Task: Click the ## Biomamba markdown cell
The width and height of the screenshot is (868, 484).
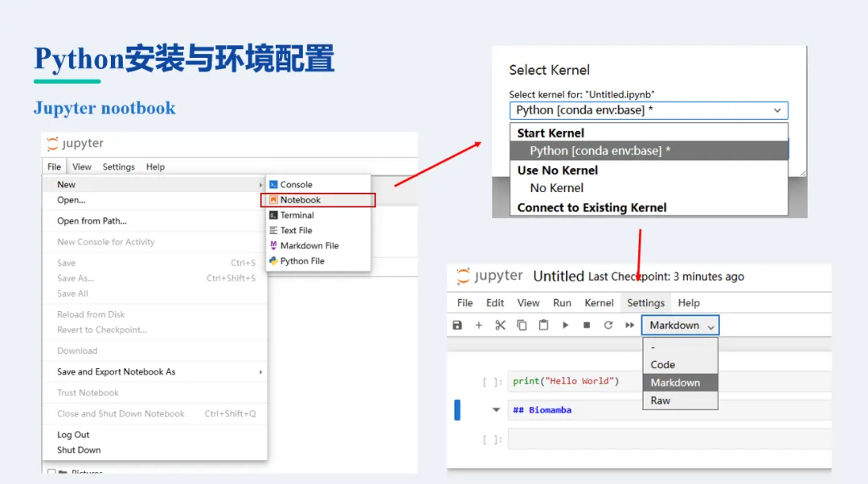Action: 669,410
